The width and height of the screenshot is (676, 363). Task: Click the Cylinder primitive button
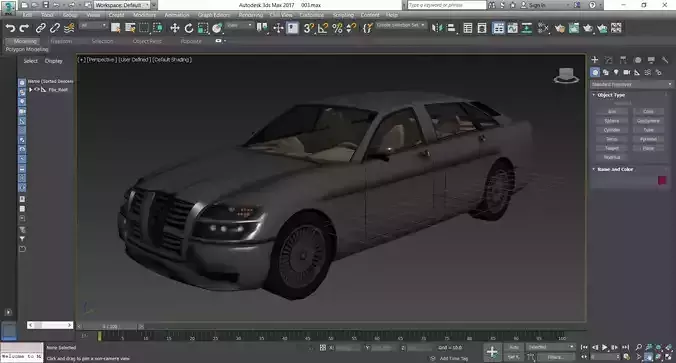tap(612, 130)
